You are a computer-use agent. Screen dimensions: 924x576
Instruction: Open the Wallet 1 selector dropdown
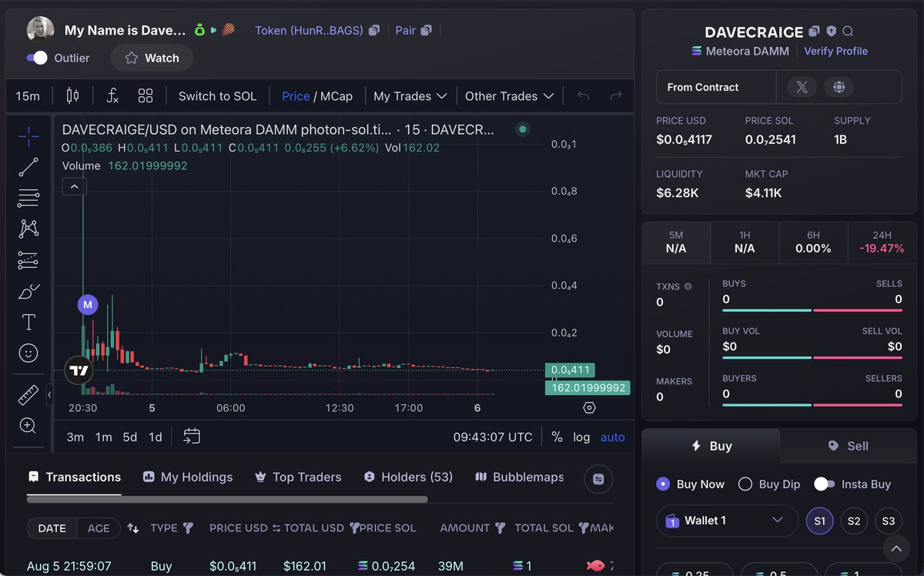point(727,521)
